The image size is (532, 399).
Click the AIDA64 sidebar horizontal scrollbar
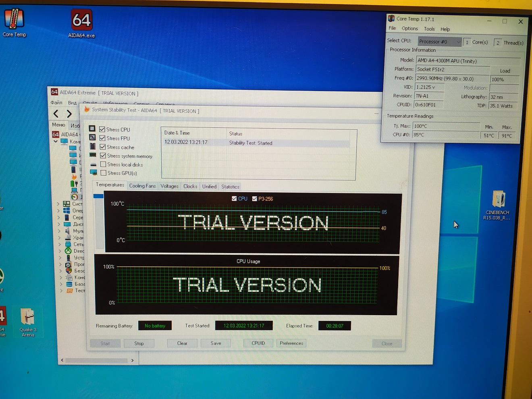(x=96, y=360)
